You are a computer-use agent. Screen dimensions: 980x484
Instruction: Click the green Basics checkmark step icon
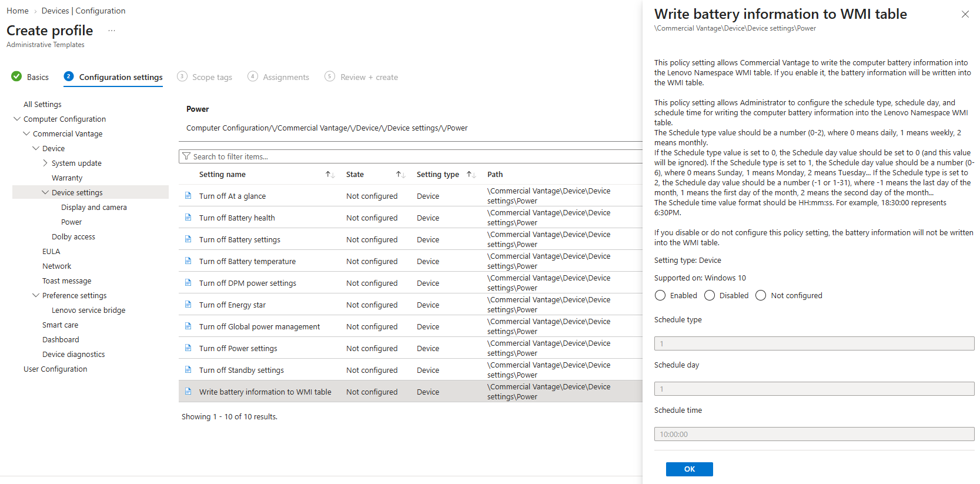pos(16,76)
